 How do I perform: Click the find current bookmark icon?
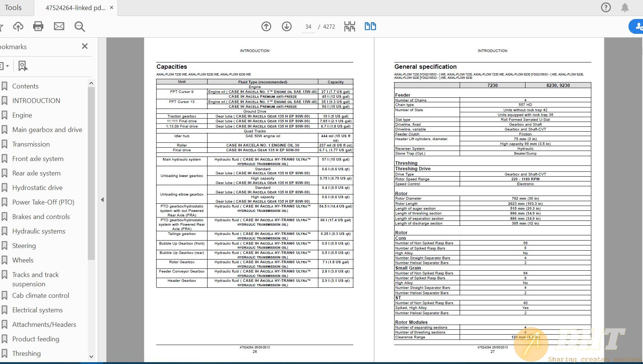tap(23, 66)
